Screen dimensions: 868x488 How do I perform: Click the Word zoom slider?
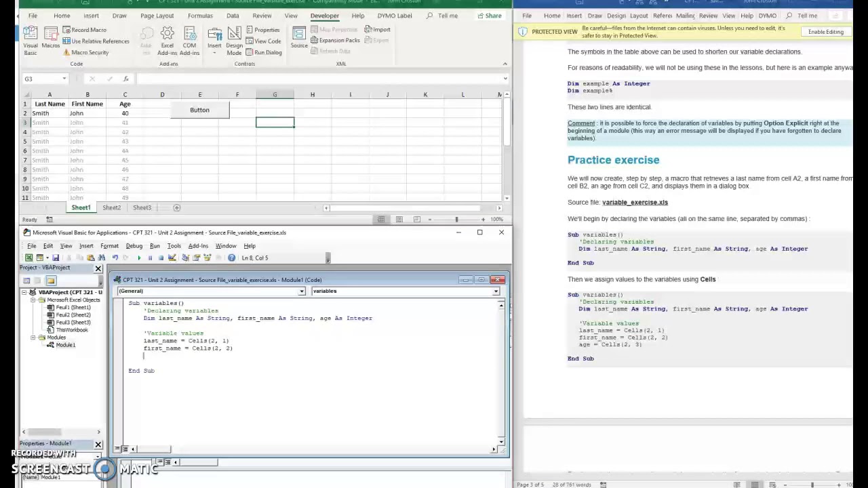[812, 485]
